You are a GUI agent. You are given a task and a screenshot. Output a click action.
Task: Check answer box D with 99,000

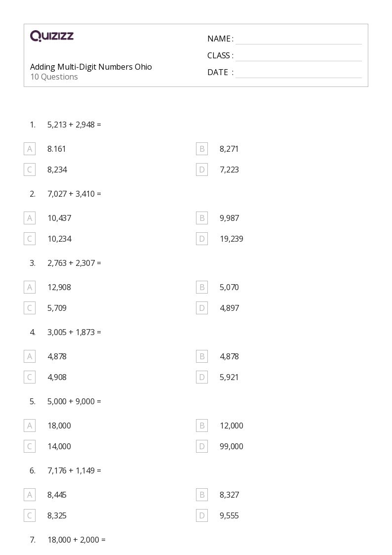pyautogui.click(x=202, y=446)
